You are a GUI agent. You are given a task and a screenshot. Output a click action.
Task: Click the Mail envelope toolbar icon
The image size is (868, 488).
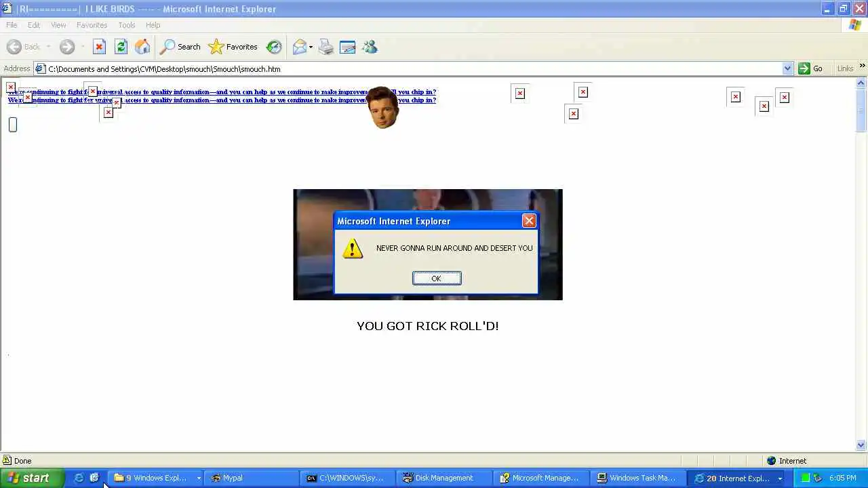click(x=299, y=47)
